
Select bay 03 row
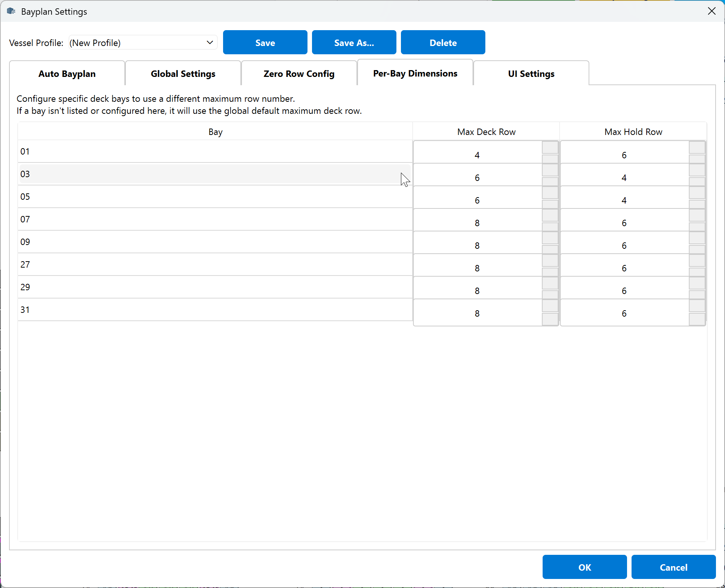215,174
